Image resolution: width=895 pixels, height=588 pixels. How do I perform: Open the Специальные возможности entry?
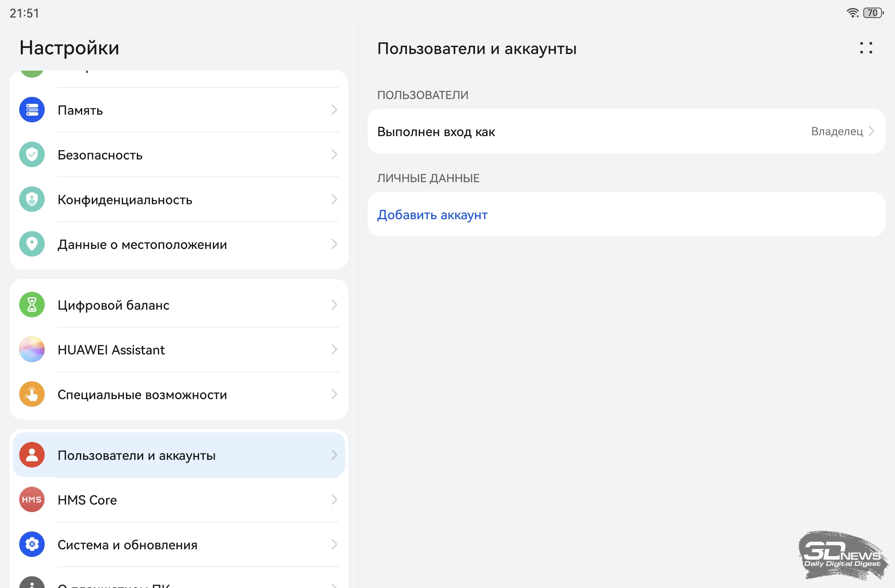point(142,394)
